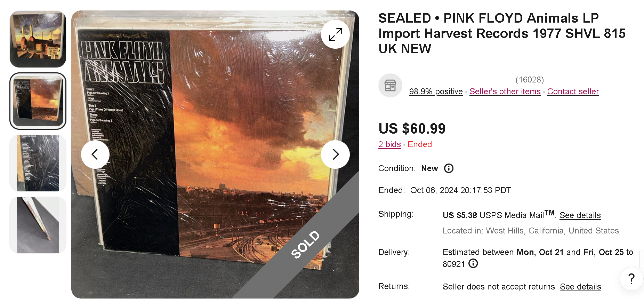This screenshot has height=302, width=644.
Task: Select the back cover thumbnail image
Action: tap(38, 101)
